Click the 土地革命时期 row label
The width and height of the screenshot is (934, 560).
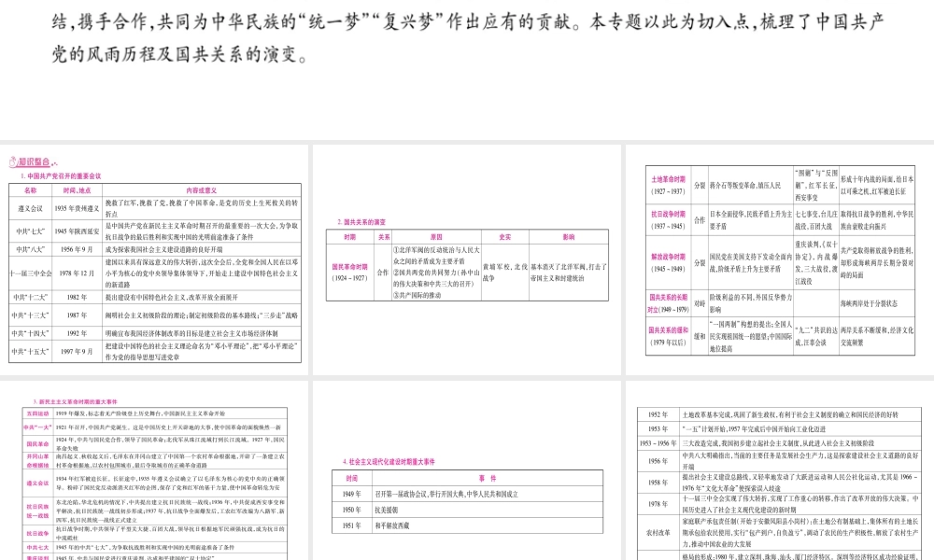669,185
